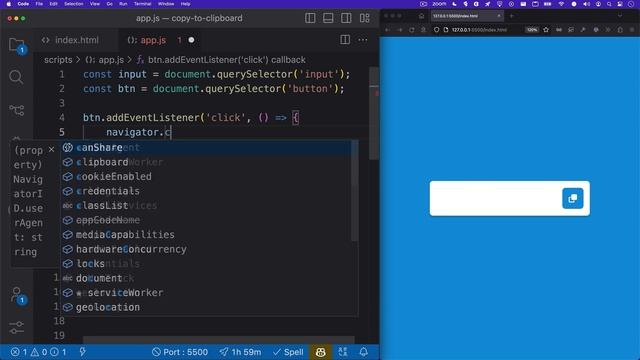640x360 pixels.
Task: Click the Wi-Fi icon in menu bar
Action: click(x=561, y=4)
